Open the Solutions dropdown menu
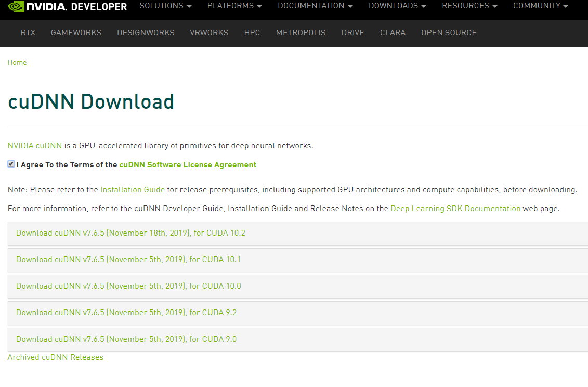This screenshot has height=387, width=588. tap(165, 6)
